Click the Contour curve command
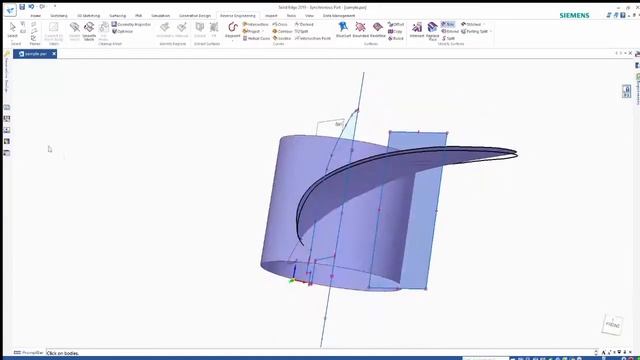Screen dimensions: 640x360 coord(282,31)
